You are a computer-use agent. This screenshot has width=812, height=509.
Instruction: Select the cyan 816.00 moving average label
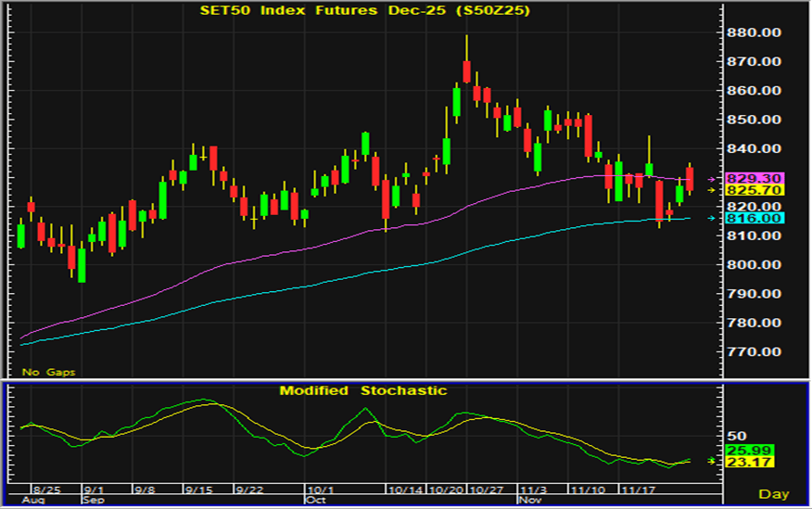point(755,218)
